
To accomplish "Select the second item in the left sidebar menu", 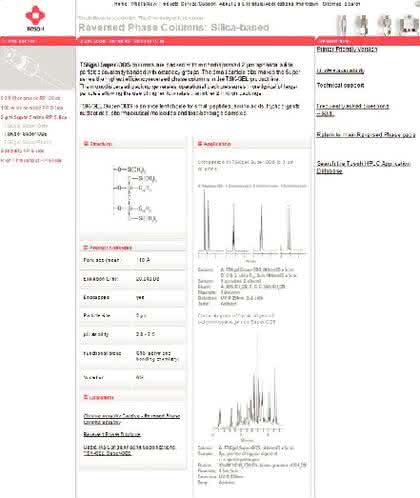I will (x=32, y=108).
